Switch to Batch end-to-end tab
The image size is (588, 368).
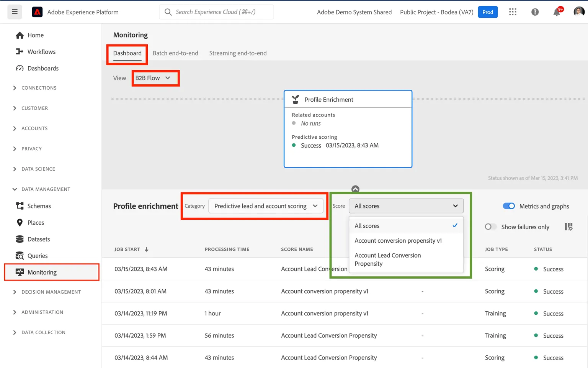point(175,53)
